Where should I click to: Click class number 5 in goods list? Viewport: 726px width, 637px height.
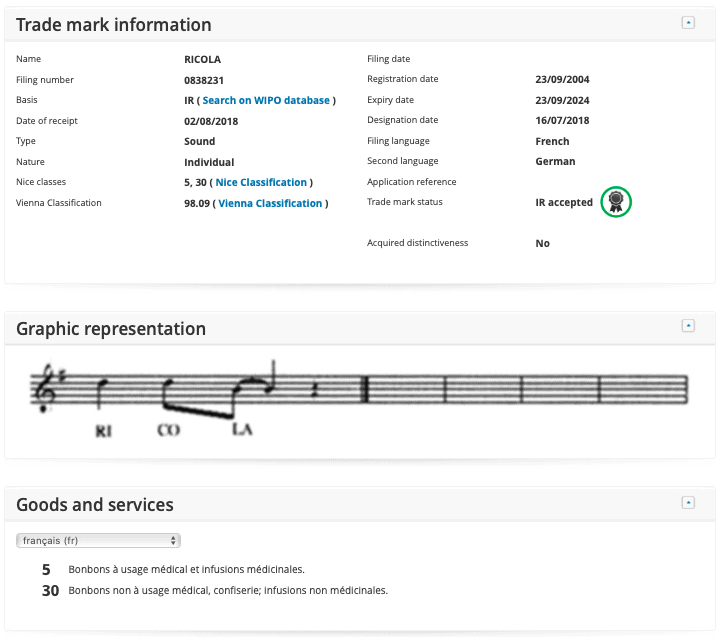(47, 570)
